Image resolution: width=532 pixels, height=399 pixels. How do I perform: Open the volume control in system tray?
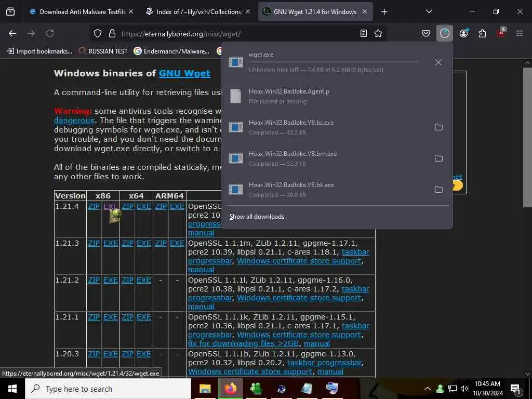(464, 389)
